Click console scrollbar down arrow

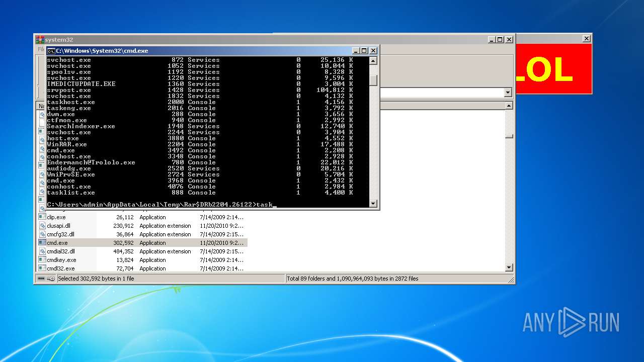tap(373, 204)
